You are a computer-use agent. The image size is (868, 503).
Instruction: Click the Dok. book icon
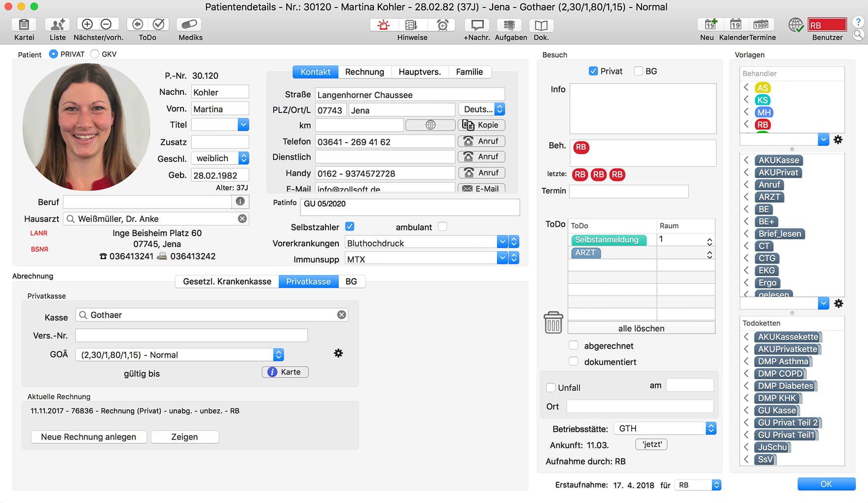[541, 25]
